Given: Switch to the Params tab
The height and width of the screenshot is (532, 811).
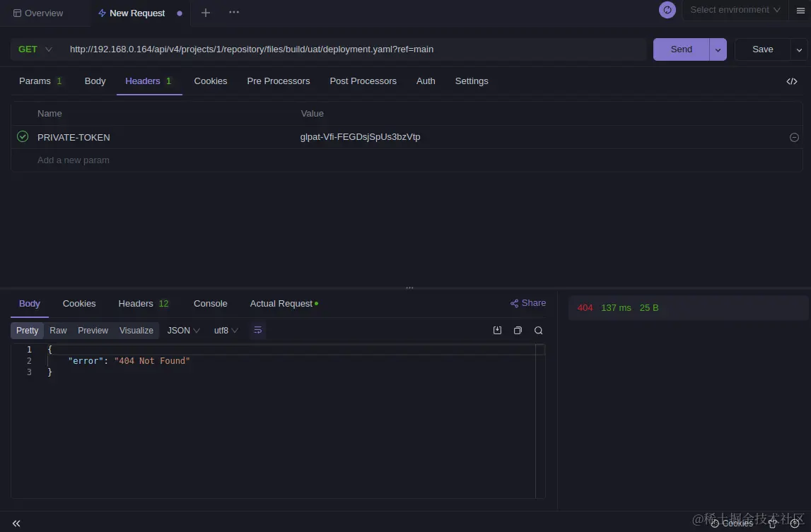Looking at the screenshot, I should coord(40,81).
